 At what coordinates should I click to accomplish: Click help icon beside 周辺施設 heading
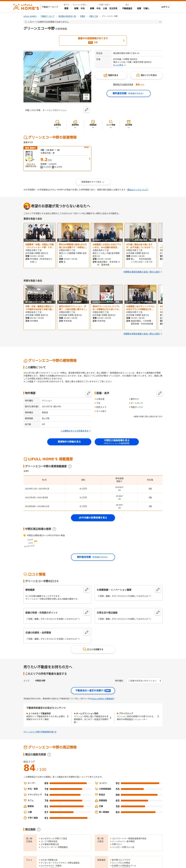(x=39, y=829)
